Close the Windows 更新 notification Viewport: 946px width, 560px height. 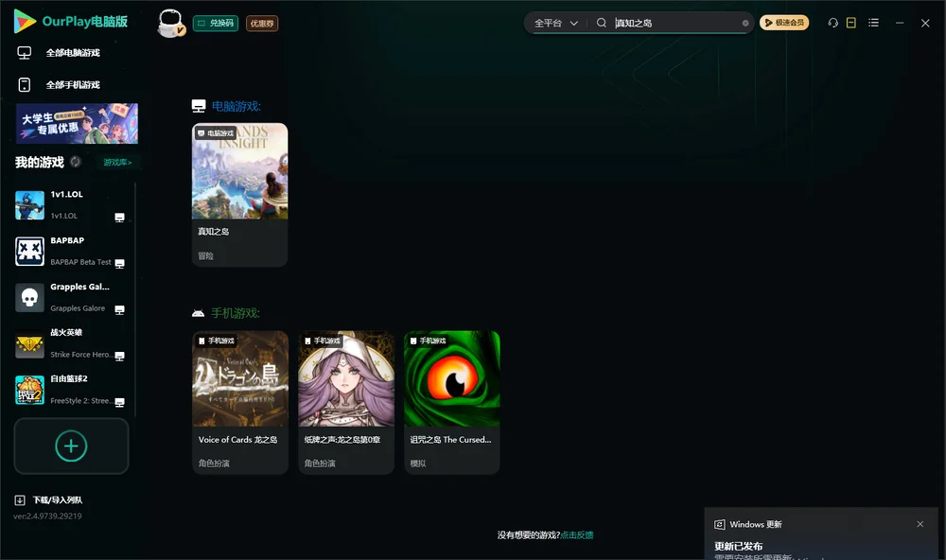tap(920, 524)
